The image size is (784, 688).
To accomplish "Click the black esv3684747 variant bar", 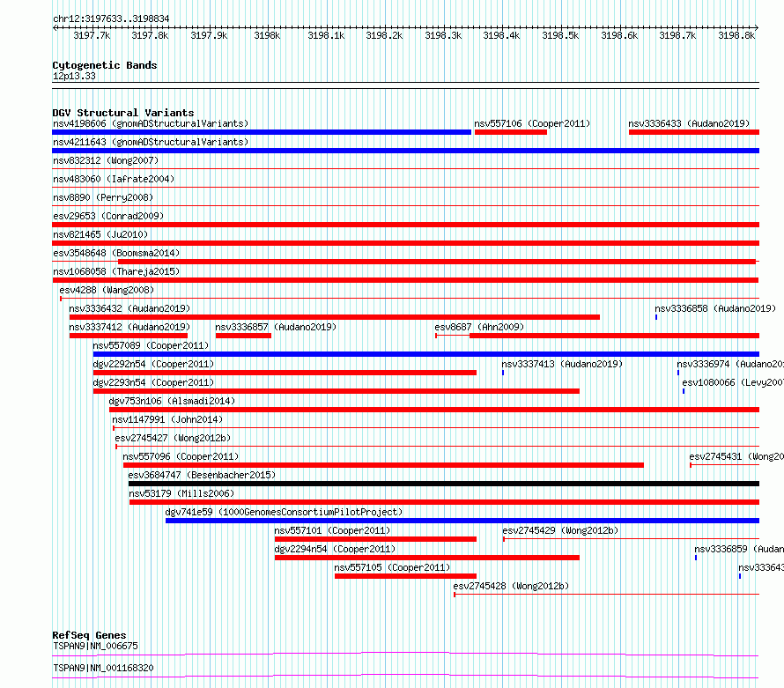I will 444,484.
